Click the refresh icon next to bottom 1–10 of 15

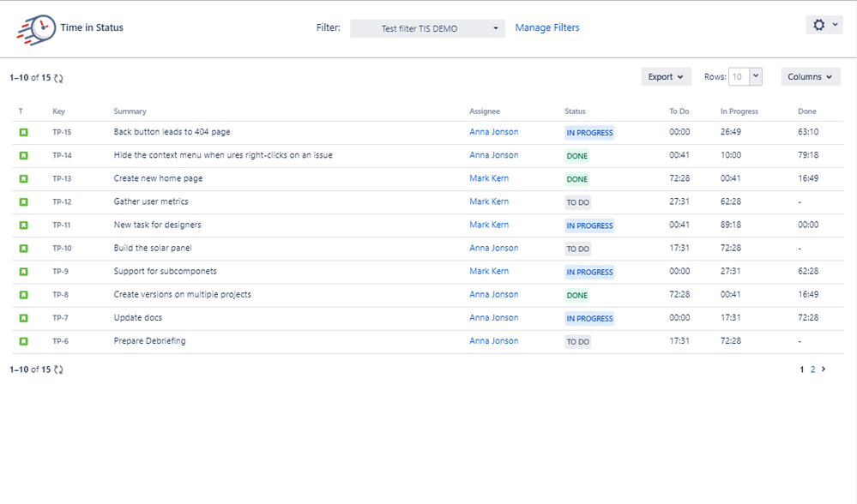coord(58,369)
